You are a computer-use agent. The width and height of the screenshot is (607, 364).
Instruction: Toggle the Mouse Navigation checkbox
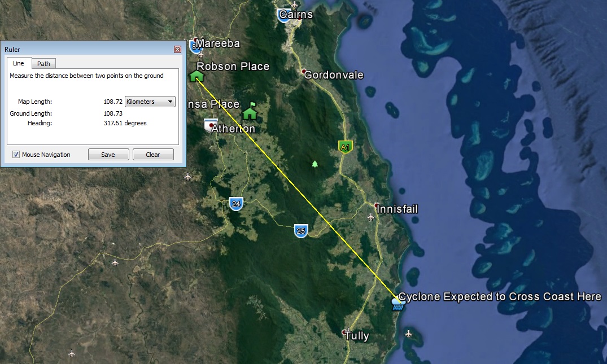pos(16,155)
